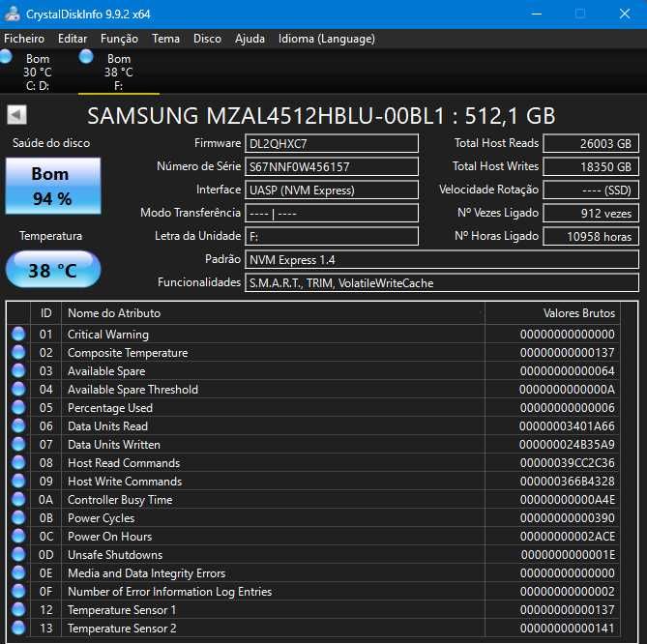Select the Unsafe Shutdowns attribute name
This screenshot has width=647, height=644.
[115, 555]
